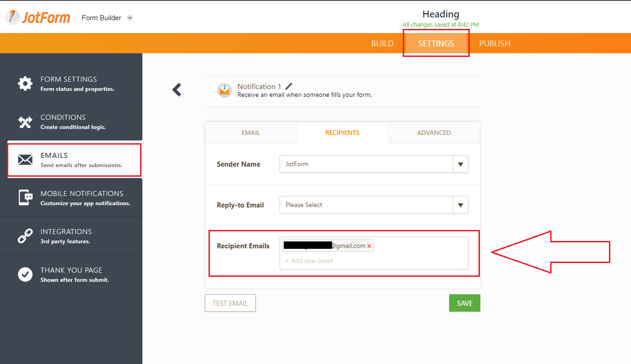631x364 pixels.
Task: Remove the gmail recipient with the x
Action: tap(369, 246)
